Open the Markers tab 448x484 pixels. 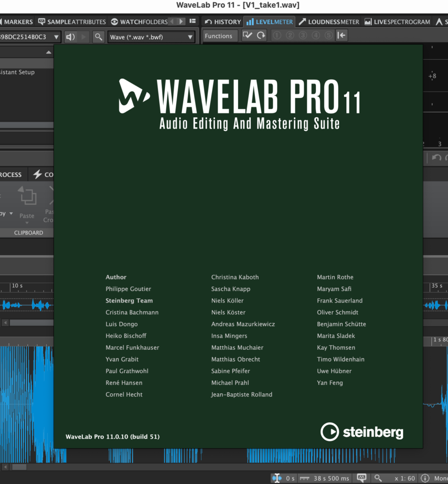[17, 22]
